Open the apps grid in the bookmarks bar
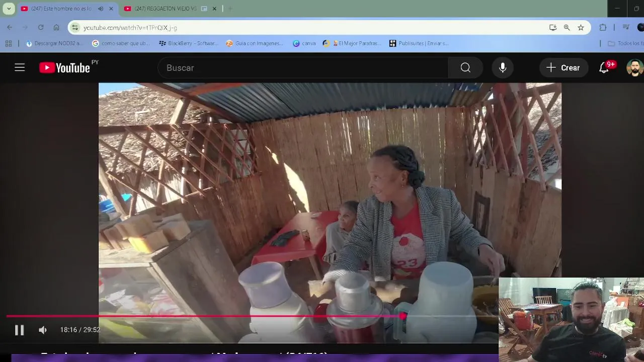Image resolution: width=644 pixels, height=362 pixels. 9,43
